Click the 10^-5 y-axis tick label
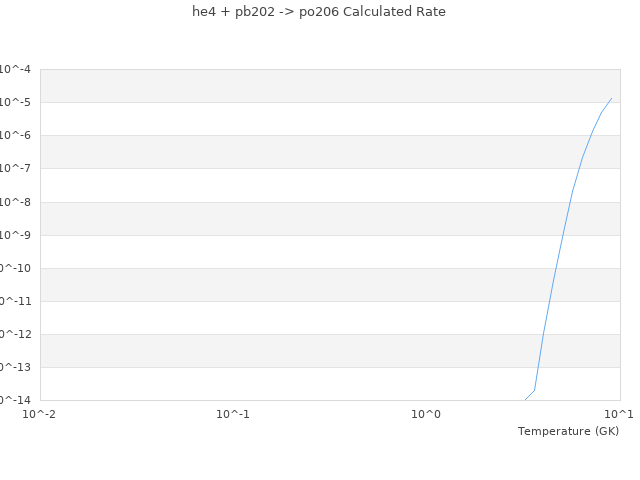The image size is (640, 480). click(x=14, y=102)
